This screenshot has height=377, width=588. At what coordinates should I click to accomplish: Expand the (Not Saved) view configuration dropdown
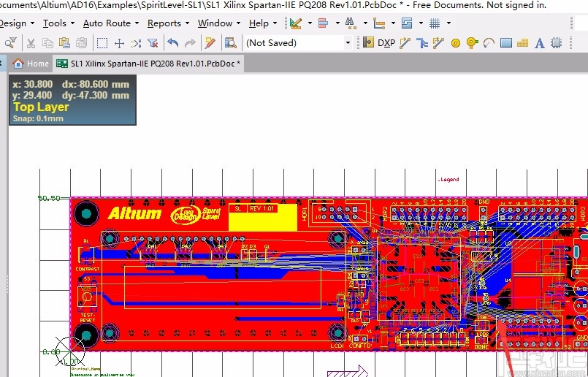pos(348,43)
